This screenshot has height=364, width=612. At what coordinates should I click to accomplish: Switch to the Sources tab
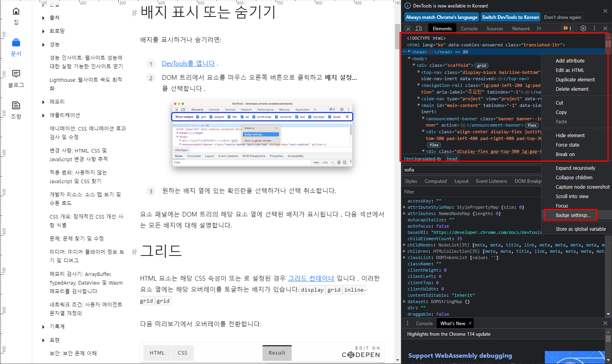[x=494, y=28]
